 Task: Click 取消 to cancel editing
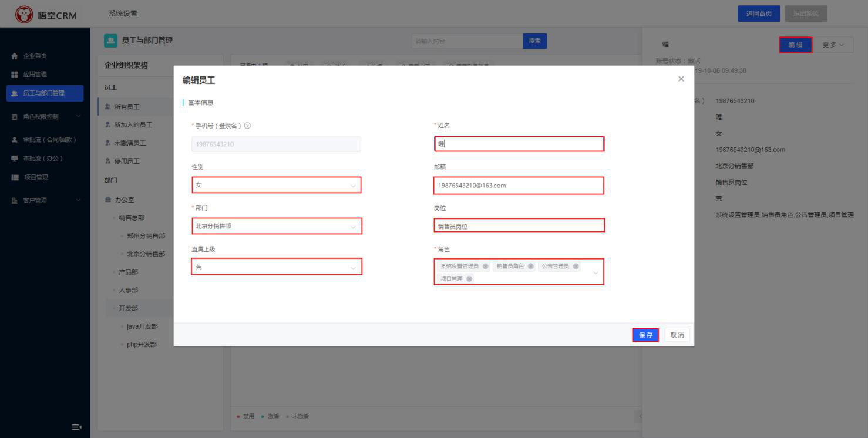pos(677,335)
